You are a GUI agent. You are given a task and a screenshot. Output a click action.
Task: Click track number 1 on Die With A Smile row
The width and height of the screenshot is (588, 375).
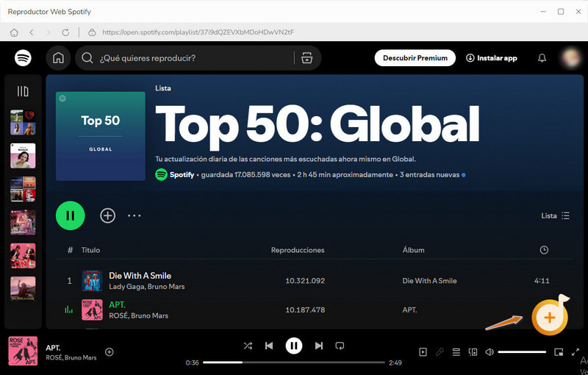click(69, 281)
